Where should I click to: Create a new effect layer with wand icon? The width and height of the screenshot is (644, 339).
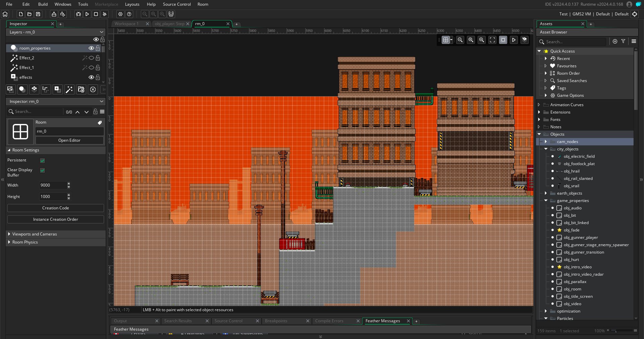tap(69, 89)
